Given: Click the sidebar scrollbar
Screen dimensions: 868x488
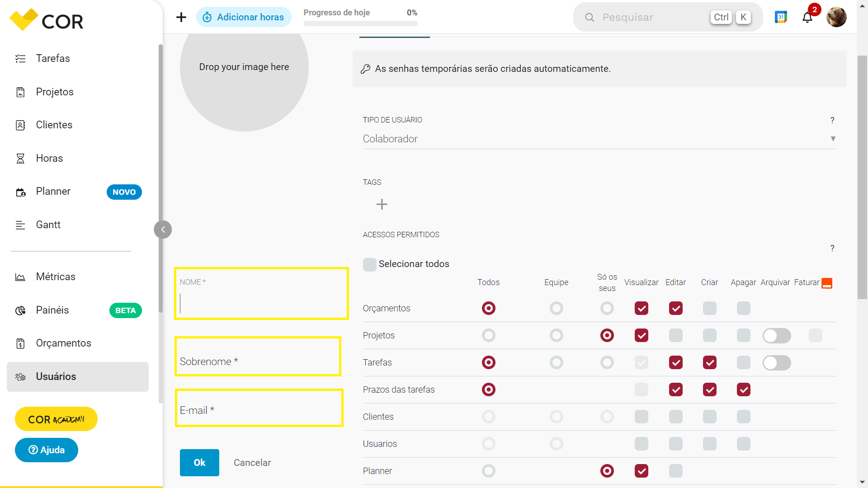Looking at the screenshot, I should click(x=160, y=178).
